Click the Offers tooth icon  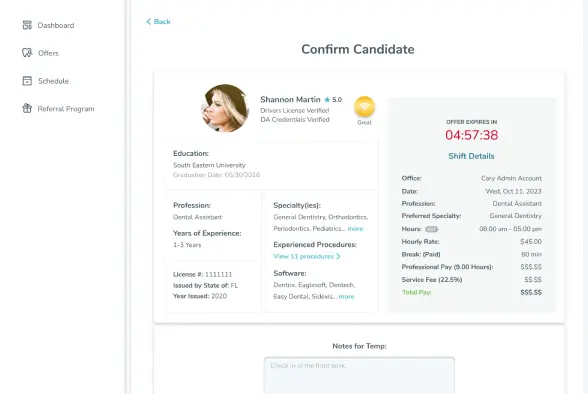(27, 53)
